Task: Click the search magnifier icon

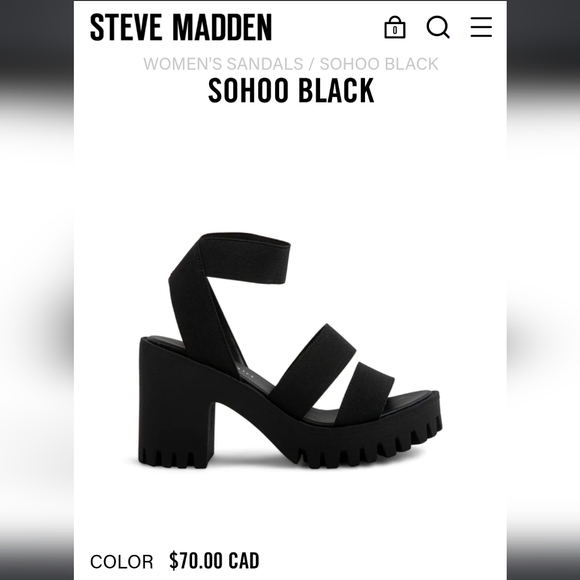Action: click(x=438, y=27)
